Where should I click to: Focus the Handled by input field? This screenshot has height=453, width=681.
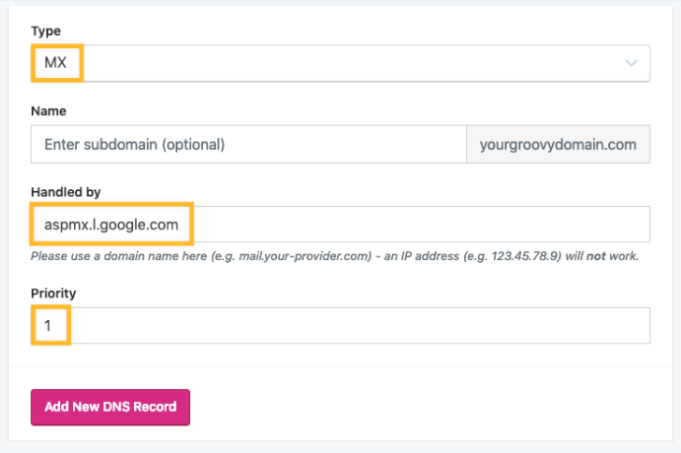[x=420, y=225]
